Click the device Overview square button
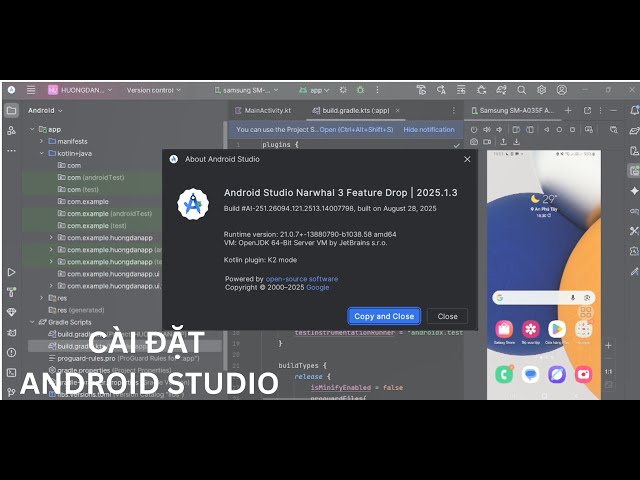 [x=572, y=130]
